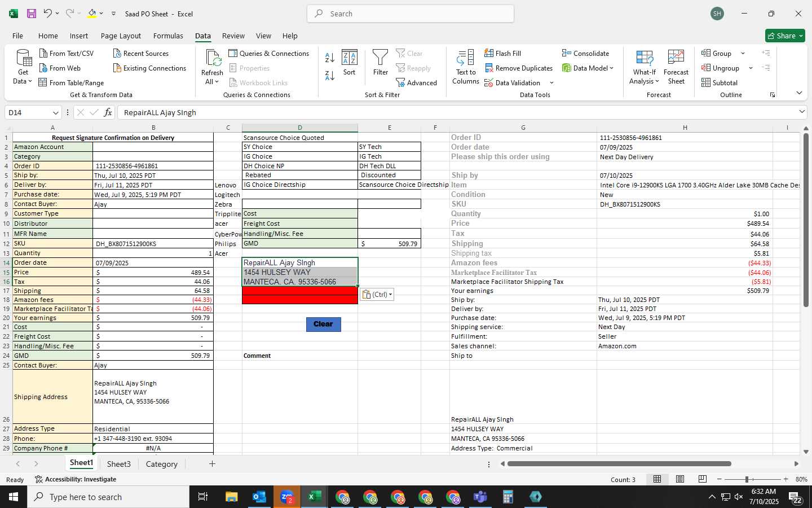Click Remove Duplicates
The width and height of the screenshot is (812, 508).
(519, 68)
